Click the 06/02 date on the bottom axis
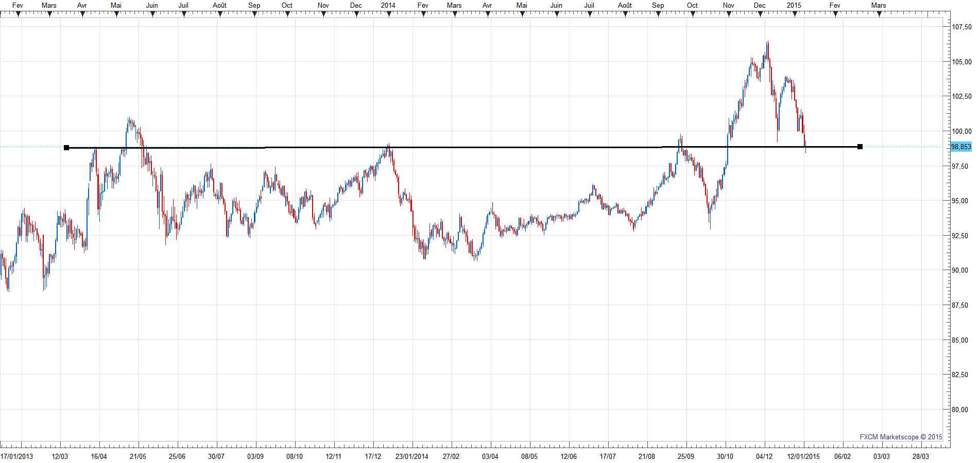 843,456
